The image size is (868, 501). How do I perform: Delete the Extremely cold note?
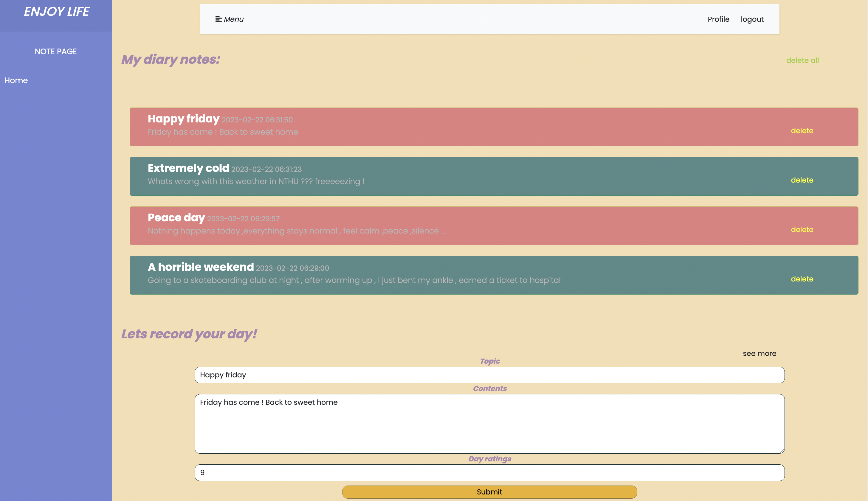click(802, 180)
